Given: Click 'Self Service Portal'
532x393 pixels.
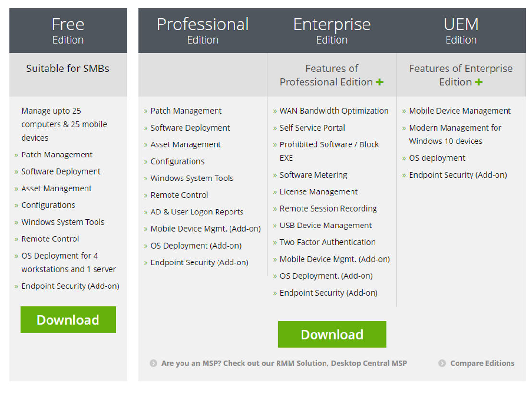Looking at the screenshot, I should click(x=312, y=128).
